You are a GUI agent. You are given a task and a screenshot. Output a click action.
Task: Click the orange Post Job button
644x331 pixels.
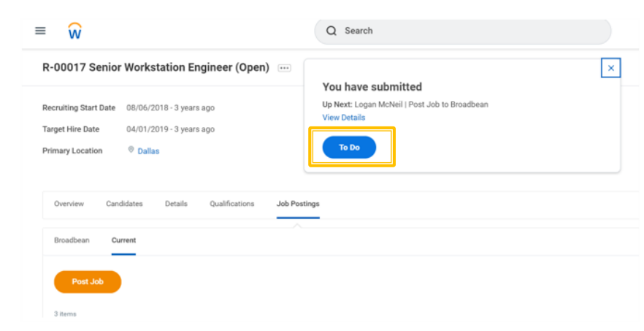tap(88, 281)
